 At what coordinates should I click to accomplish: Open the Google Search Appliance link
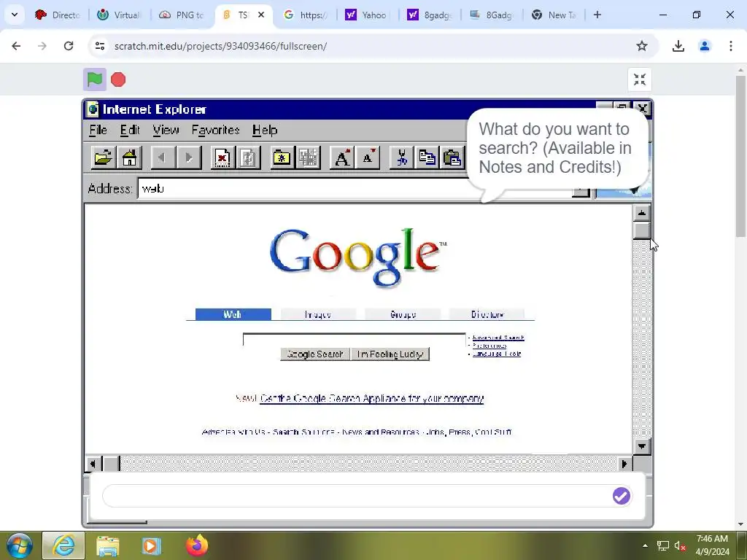[x=371, y=399]
